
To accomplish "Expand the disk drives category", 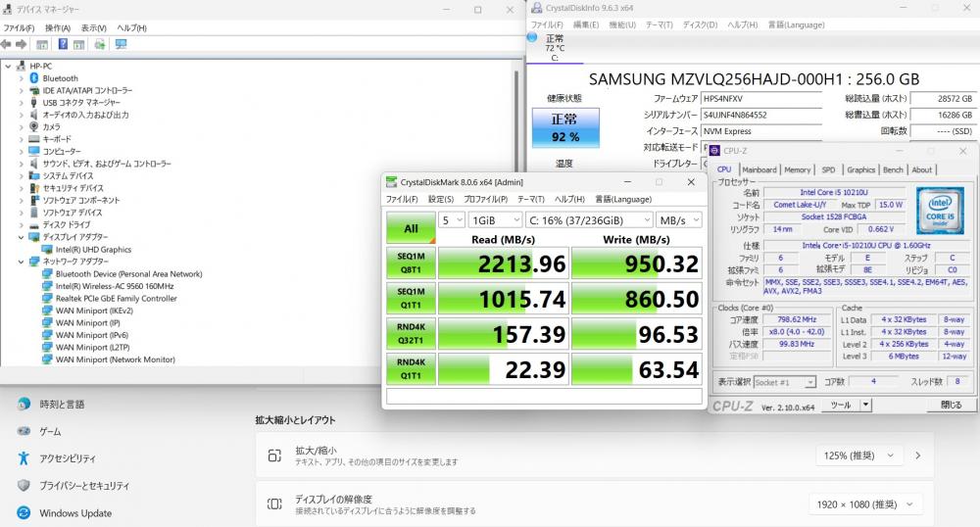I will 22,224.
